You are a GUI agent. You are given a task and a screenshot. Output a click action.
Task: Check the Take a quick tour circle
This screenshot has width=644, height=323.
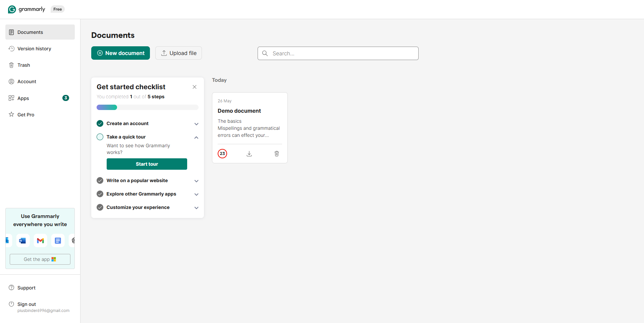coord(100,137)
